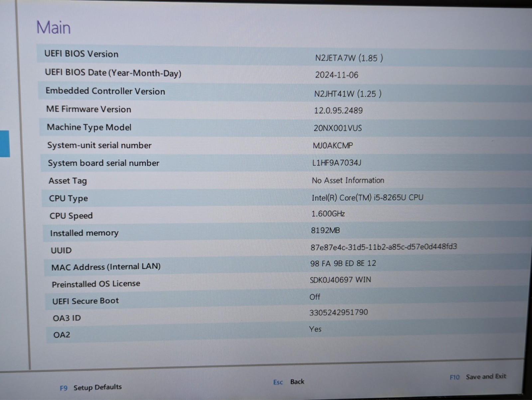The width and height of the screenshot is (532, 400).
Task: Select the MAC Address (Internal LAN) label
Action: (x=106, y=267)
